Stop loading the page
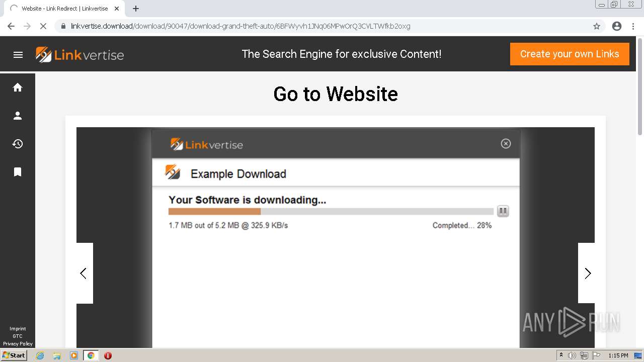The height and width of the screenshot is (362, 644). [43, 26]
